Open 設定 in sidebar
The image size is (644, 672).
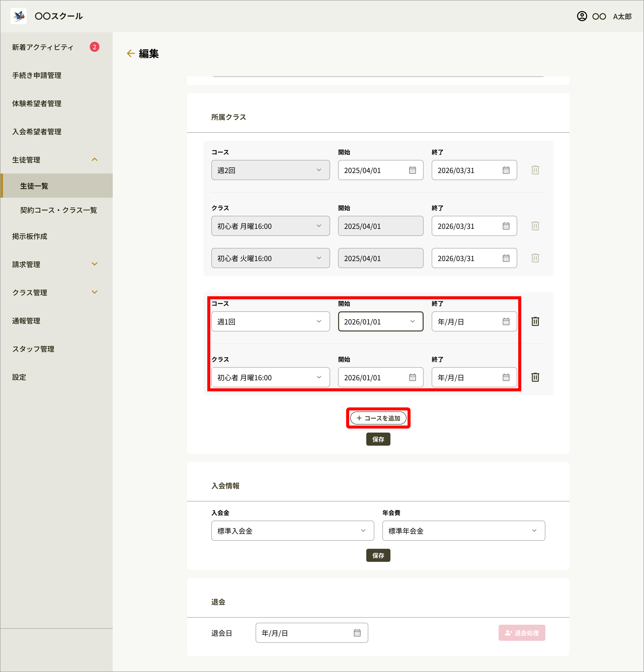(x=19, y=377)
